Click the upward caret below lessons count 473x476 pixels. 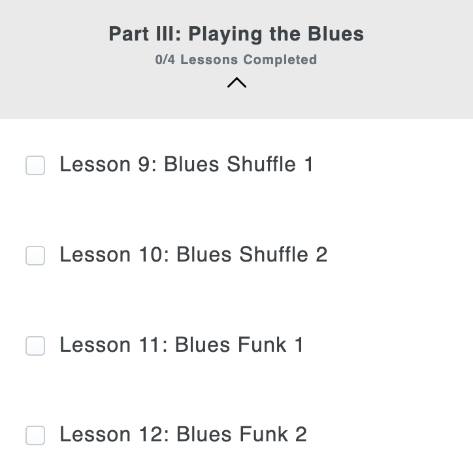(x=236, y=82)
